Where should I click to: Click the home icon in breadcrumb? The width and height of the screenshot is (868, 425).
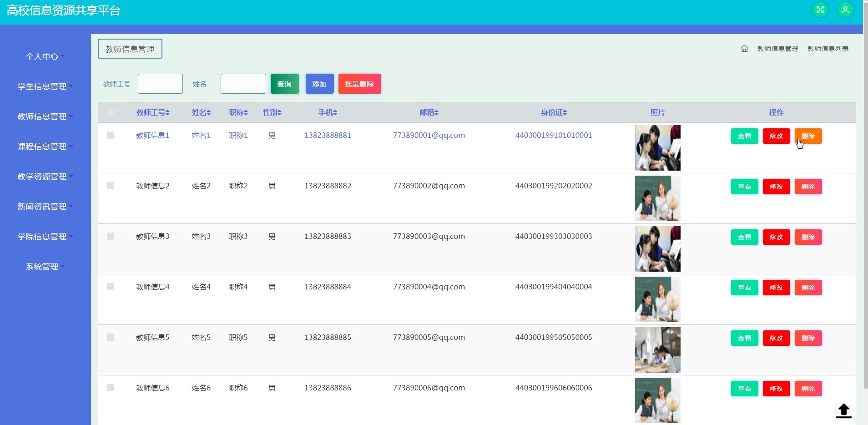tap(744, 49)
